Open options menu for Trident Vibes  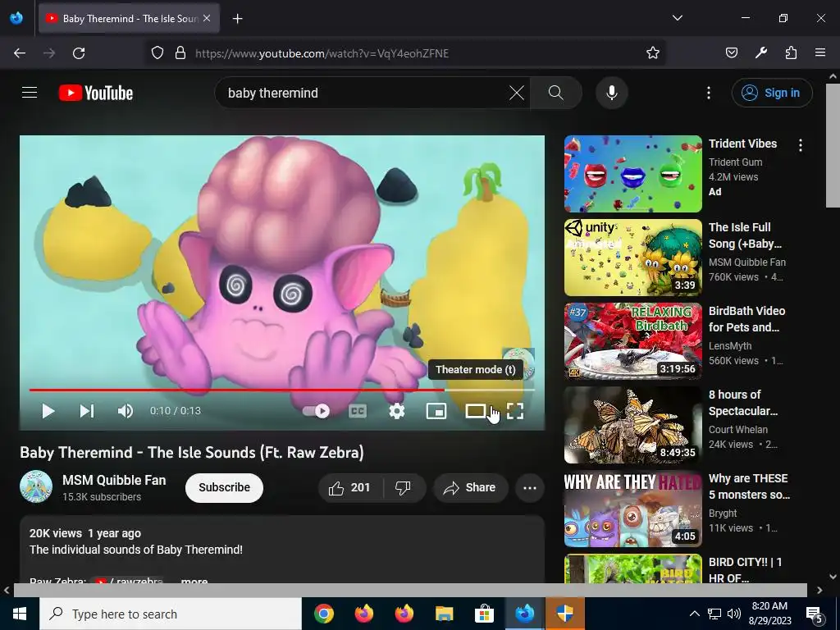coord(801,145)
